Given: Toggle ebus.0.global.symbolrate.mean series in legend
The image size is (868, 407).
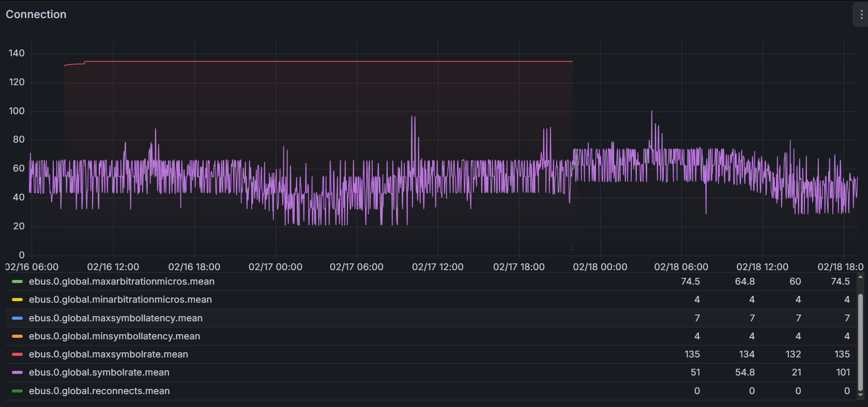Looking at the screenshot, I should tap(99, 372).
